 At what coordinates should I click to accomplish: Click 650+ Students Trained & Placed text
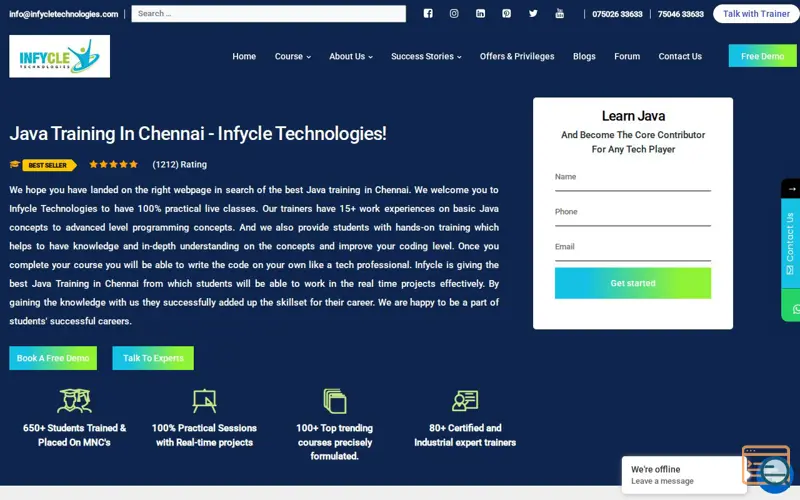pyautogui.click(x=74, y=435)
